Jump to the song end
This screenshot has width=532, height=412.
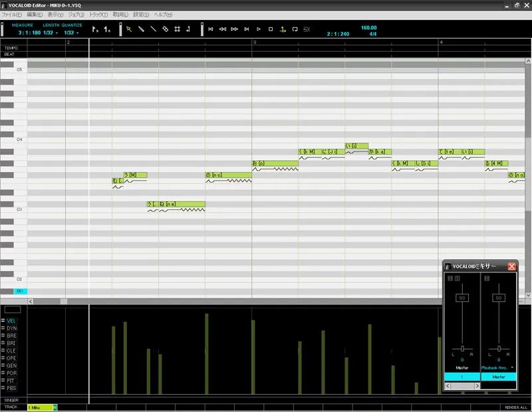(247, 29)
